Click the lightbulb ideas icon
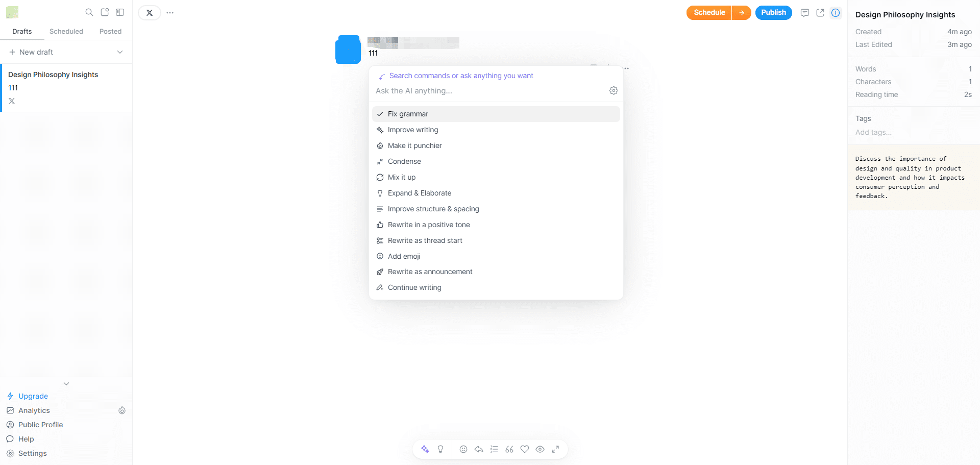This screenshot has height=465, width=980. tap(440, 449)
